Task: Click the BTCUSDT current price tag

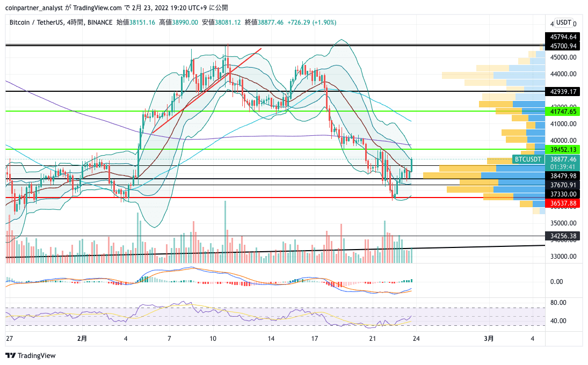Action: tap(528, 159)
